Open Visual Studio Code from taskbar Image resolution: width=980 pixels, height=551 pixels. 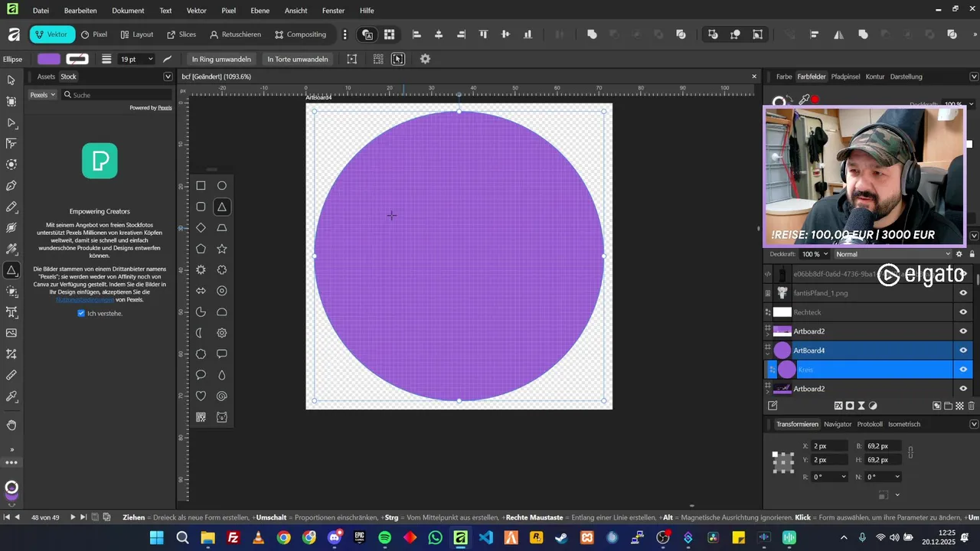pos(485,538)
